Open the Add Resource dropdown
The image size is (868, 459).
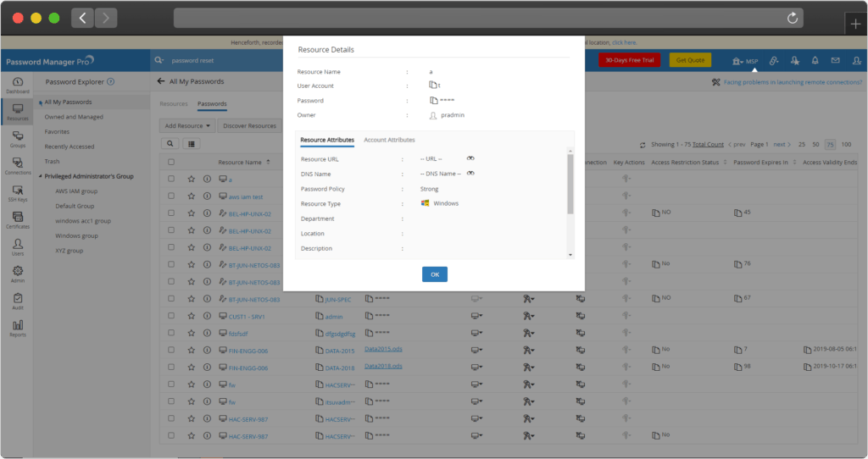point(187,125)
